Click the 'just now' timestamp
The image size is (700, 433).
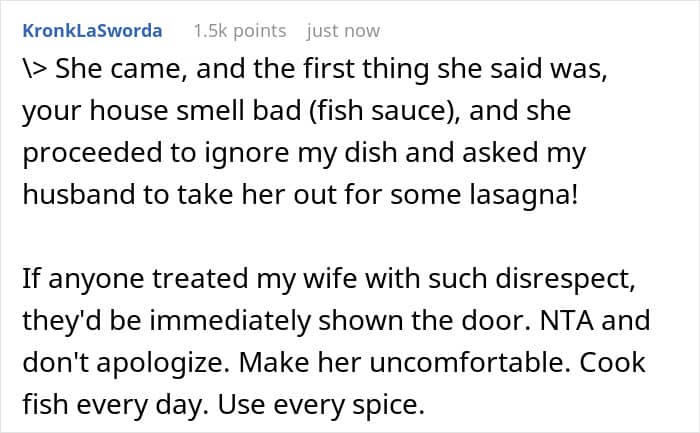point(343,31)
